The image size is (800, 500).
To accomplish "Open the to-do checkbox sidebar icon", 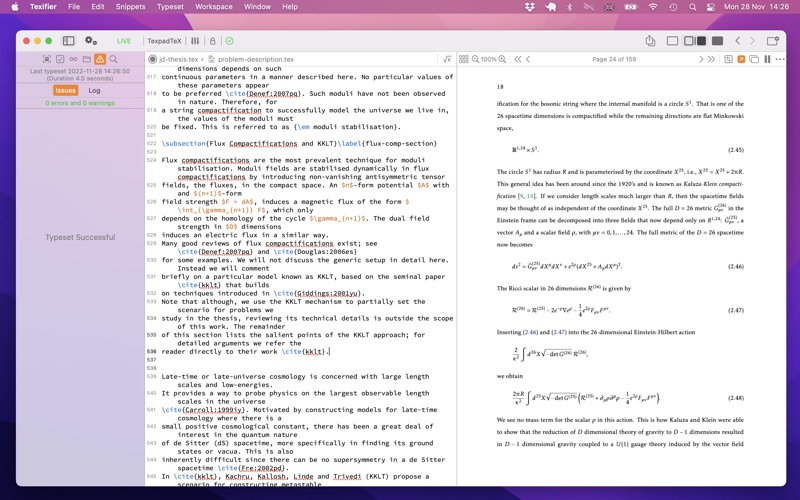I will [60, 59].
